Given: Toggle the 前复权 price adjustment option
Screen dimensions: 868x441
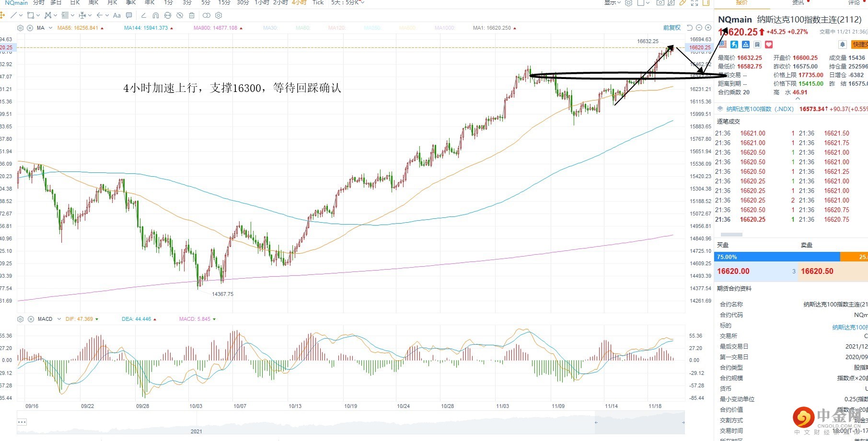Looking at the screenshot, I should [671, 28].
